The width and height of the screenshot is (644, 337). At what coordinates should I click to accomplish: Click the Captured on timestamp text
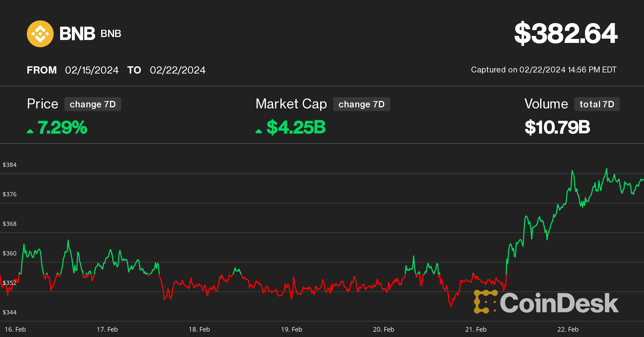click(x=544, y=70)
